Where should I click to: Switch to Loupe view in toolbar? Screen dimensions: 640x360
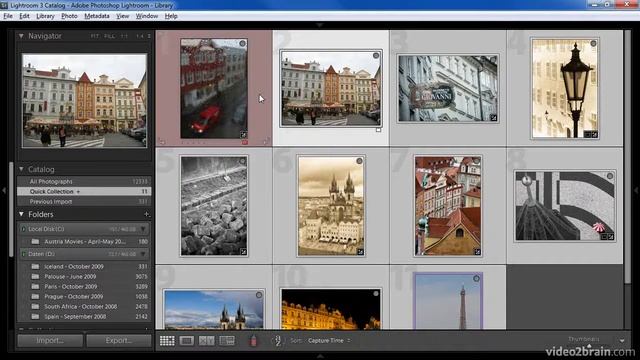click(x=187, y=340)
